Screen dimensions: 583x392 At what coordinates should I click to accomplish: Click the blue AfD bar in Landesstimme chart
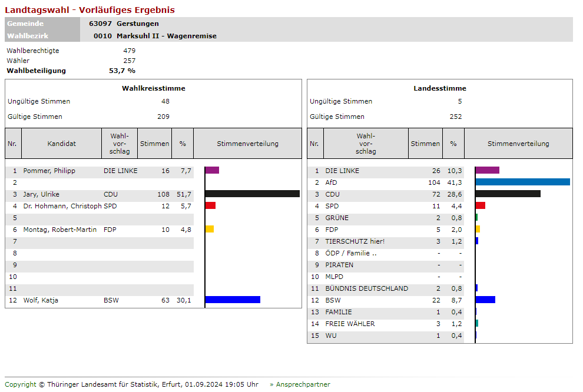(x=522, y=182)
